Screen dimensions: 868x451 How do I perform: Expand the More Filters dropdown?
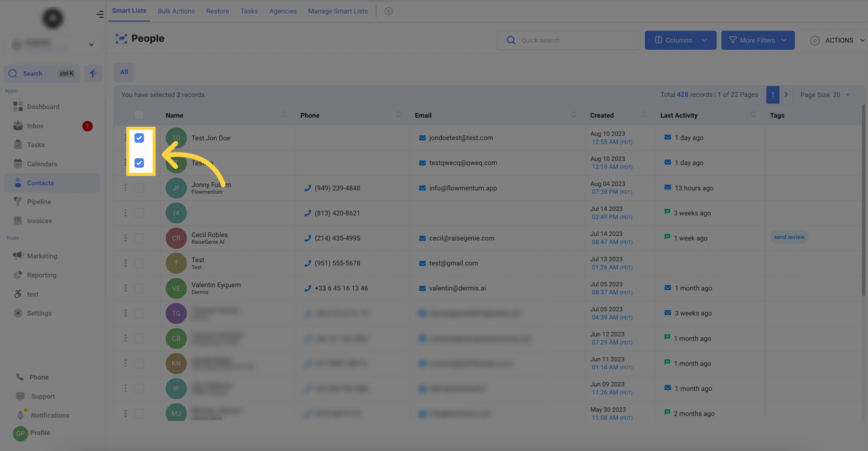(758, 40)
